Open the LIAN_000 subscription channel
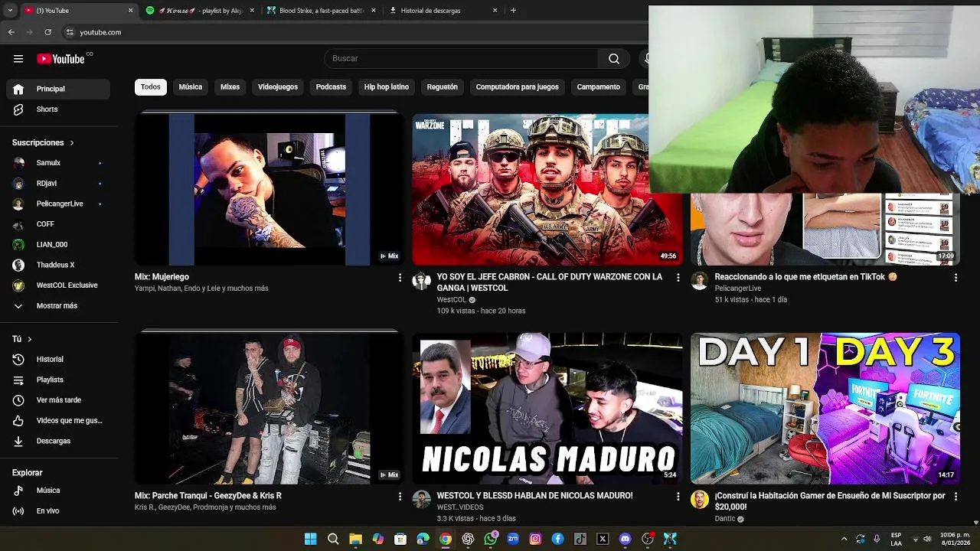 pyautogui.click(x=58, y=244)
